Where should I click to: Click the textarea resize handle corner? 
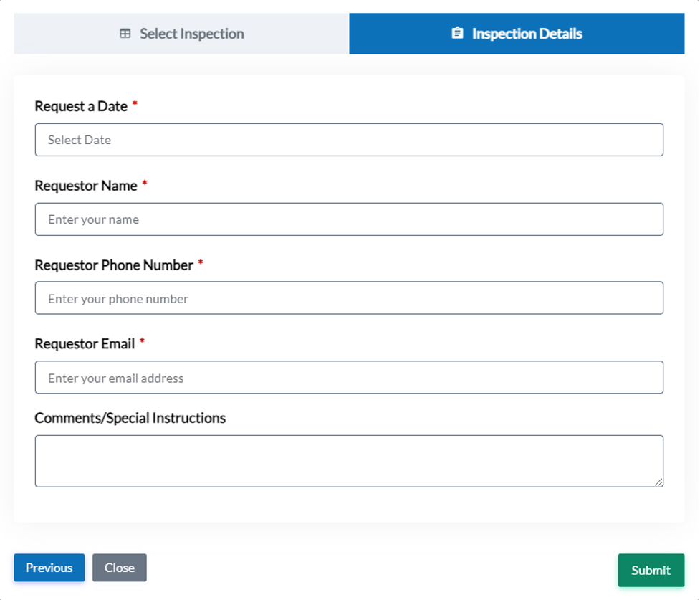tap(658, 482)
